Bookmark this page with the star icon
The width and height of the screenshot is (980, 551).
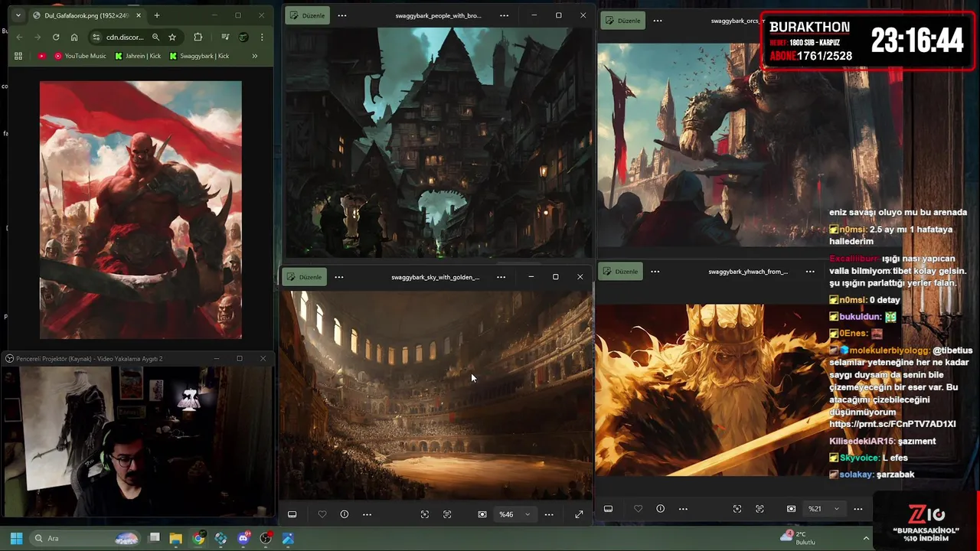click(x=172, y=37)
